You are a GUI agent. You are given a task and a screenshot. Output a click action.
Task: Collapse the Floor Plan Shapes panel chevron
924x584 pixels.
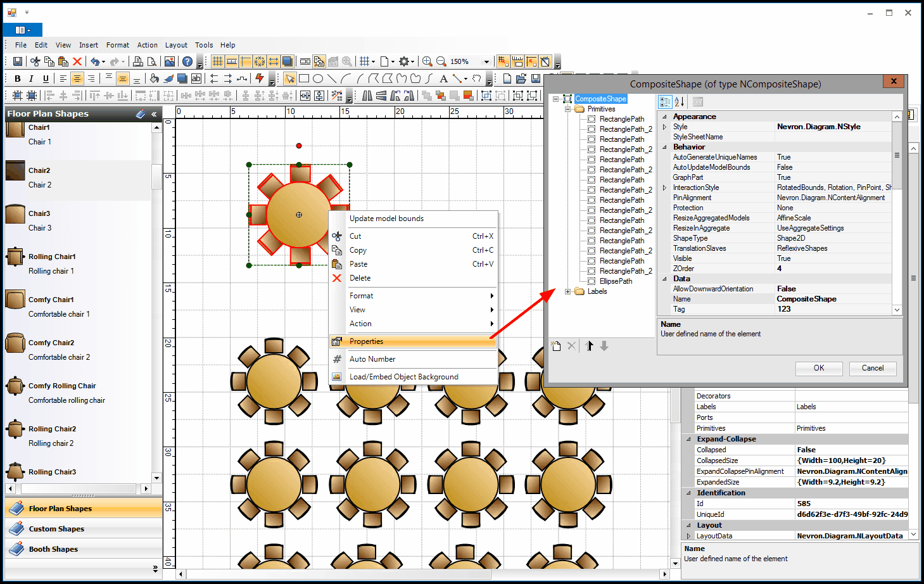(154, 114)
